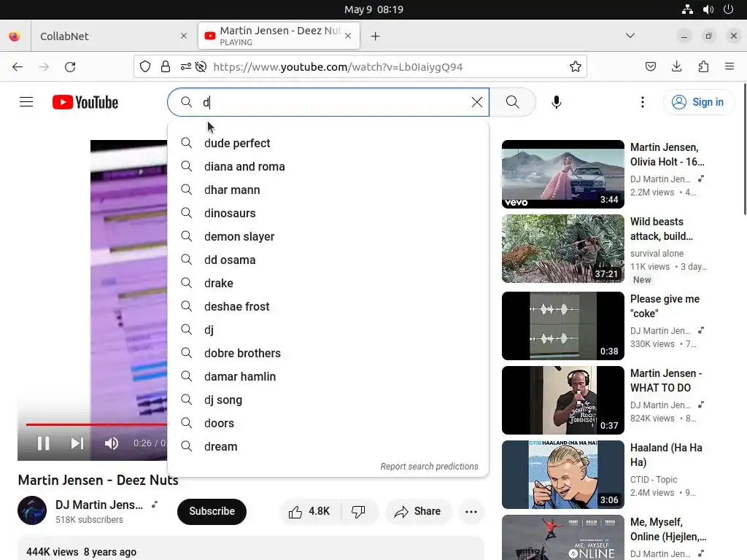Go back to previous page
Image resolution: width=747 pixels, height=560 pixels.
[18, 66]
